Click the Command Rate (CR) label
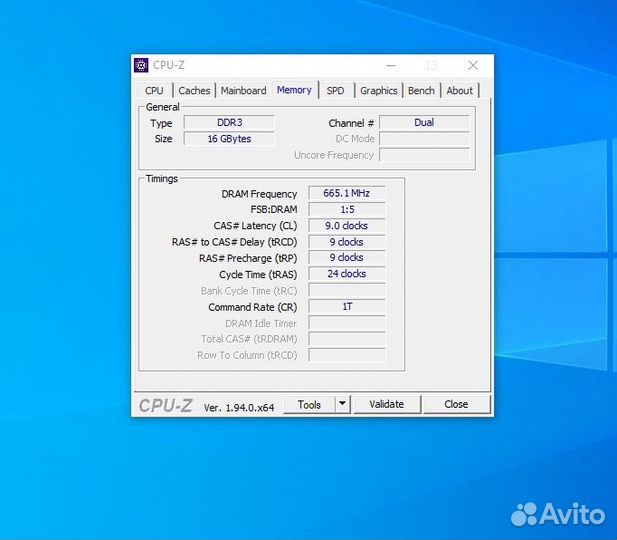The width and height of the screenshot is (617, 540). 253,307
